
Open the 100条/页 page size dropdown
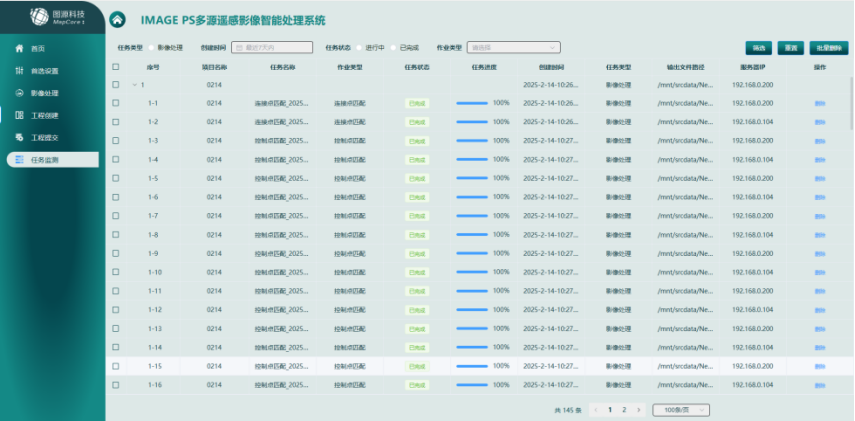pyautogui.click(x=680, y=410)
